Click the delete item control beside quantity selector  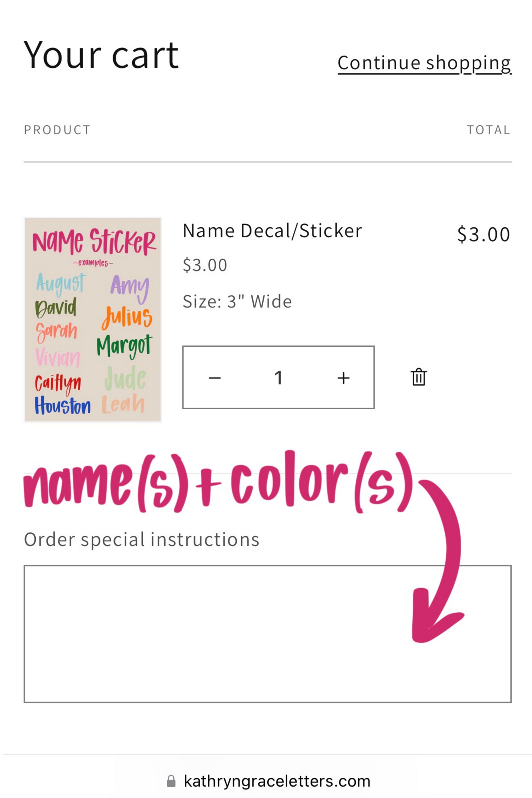coord(418,376)
